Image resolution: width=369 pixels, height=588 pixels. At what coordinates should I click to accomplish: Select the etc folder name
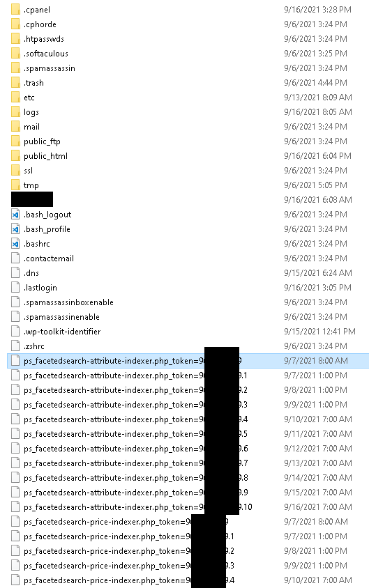[29, 98]
